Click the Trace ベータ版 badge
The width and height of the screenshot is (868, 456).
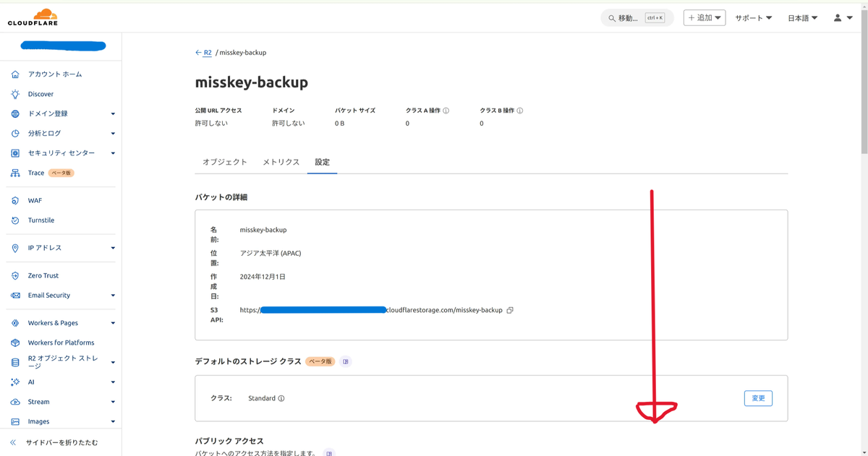pos(61,173)
